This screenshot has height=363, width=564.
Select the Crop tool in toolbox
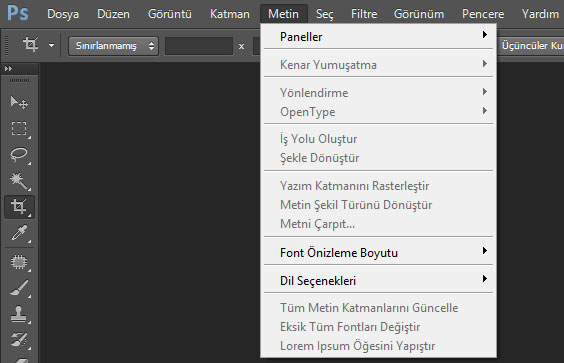click(19, 207)
